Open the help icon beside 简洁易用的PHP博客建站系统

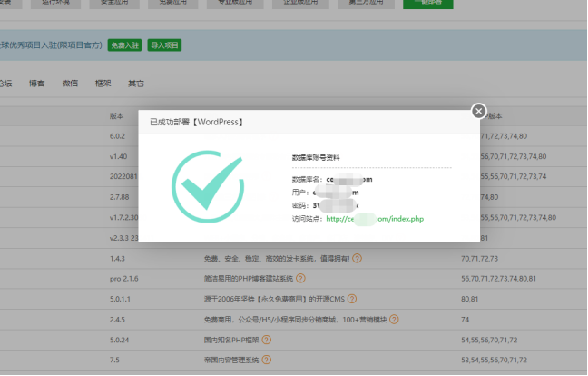pyautogui.click(x=300, y=279)
